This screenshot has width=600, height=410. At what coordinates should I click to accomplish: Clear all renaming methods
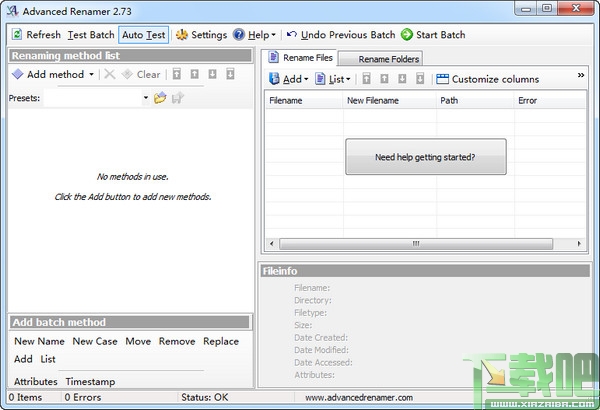[x=141, y=74]
